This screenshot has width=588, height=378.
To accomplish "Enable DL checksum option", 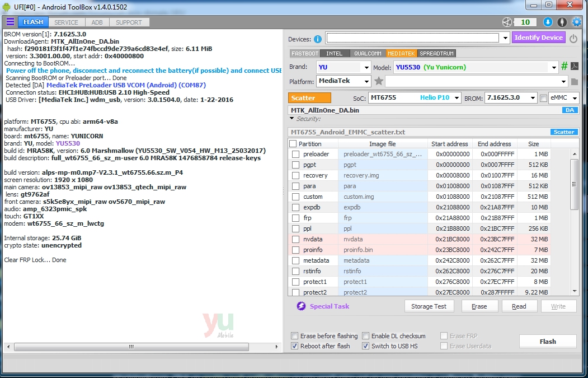I will [x=366, y=336].
